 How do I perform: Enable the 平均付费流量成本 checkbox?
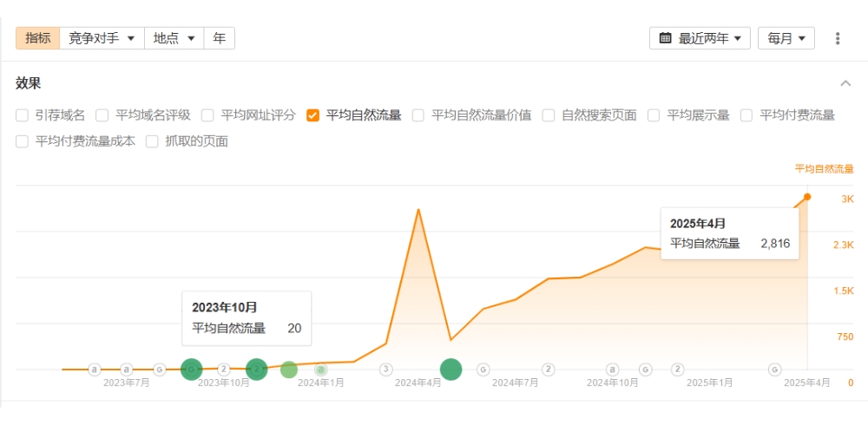click(x=23, y=141)
